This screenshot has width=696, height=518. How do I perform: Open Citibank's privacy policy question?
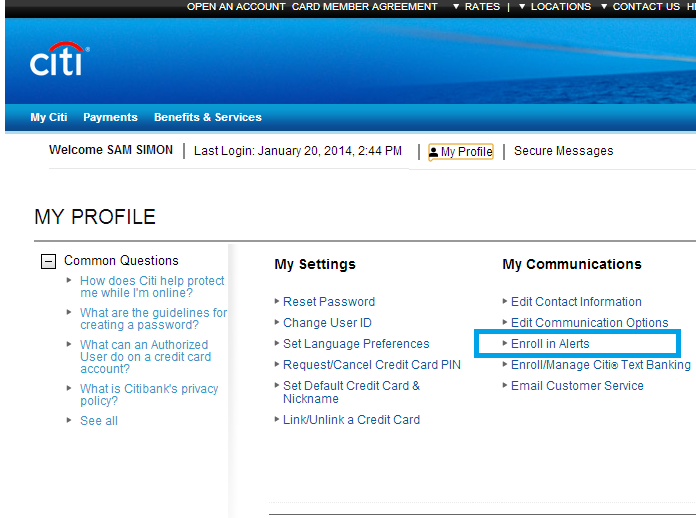pos(149,395)
